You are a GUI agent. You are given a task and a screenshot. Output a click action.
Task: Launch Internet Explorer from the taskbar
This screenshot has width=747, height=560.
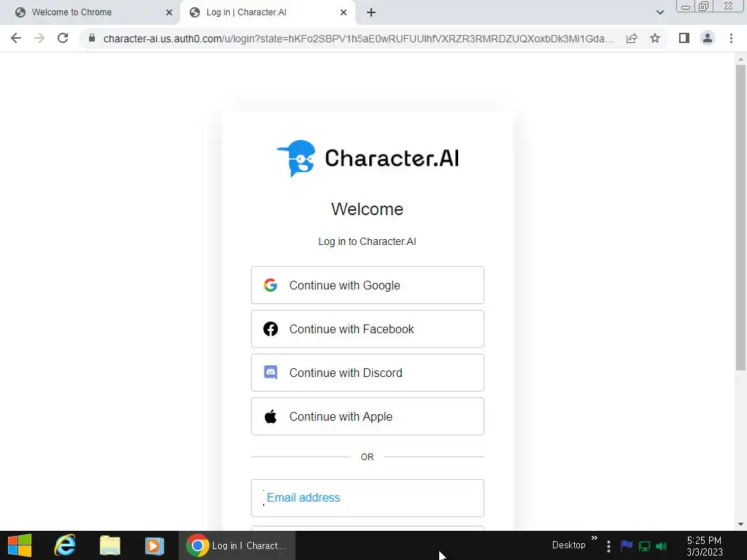[x=64, y=545]
